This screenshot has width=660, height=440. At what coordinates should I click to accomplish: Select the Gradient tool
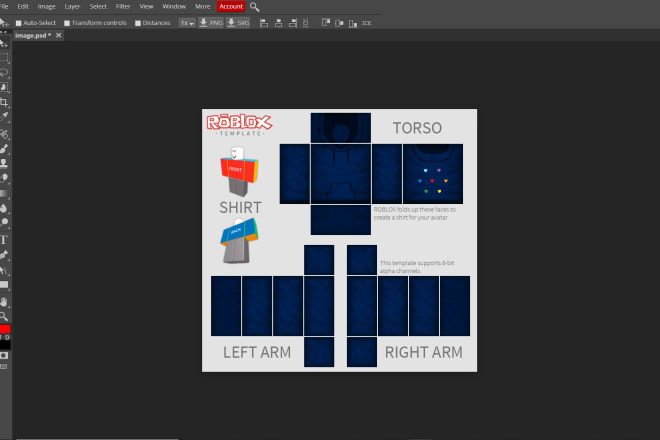4,193
